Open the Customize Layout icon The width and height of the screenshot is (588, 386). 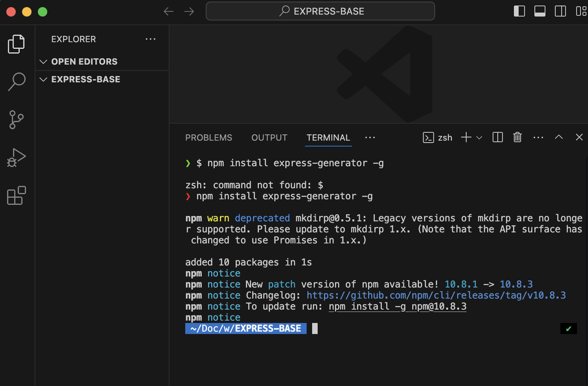[581, 11]
